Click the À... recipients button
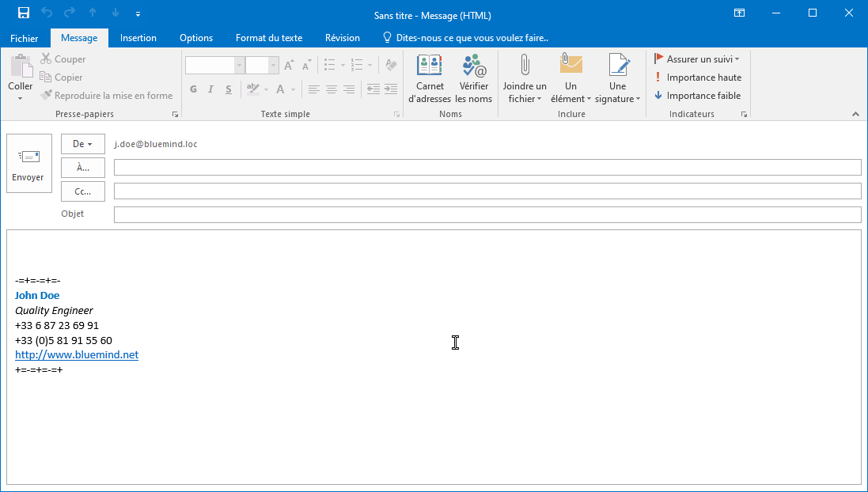 pos(83,168)
